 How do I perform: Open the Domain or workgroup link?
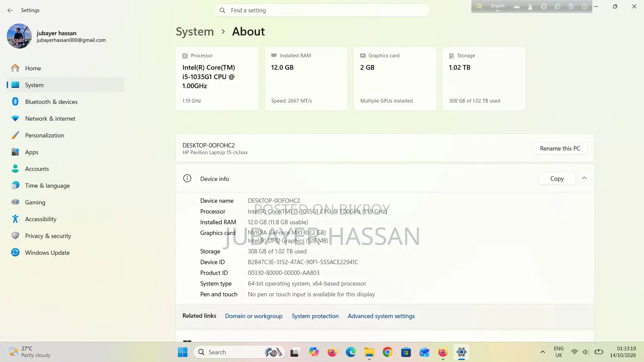click(x=254, y=316)
